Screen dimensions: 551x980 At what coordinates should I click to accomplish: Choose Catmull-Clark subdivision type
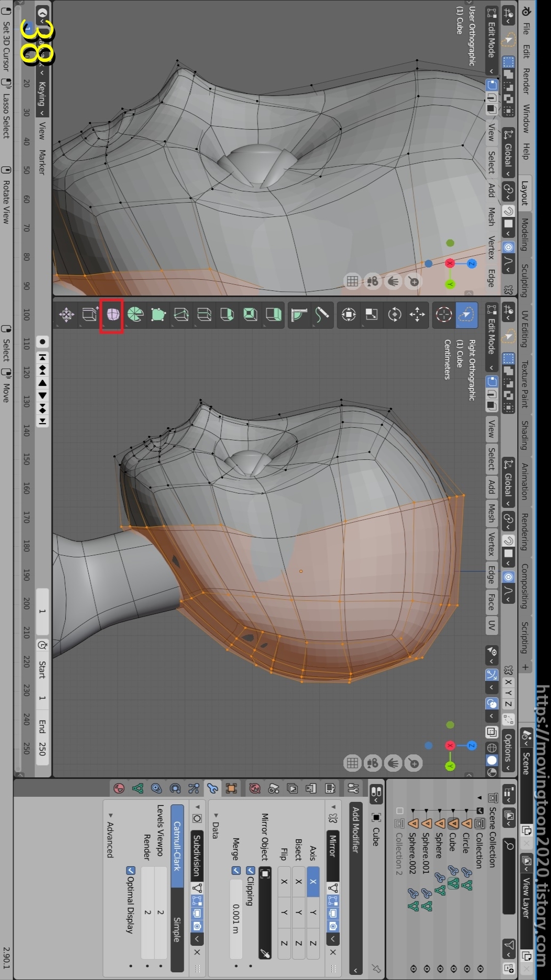pyautogui.click(x=177, y=846)
